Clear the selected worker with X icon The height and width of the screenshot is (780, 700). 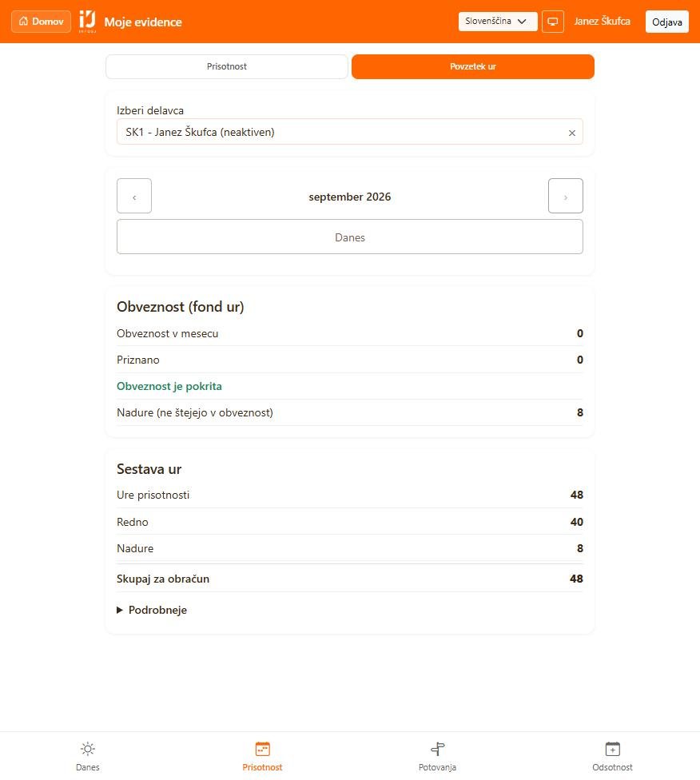[x=571, y=133]
